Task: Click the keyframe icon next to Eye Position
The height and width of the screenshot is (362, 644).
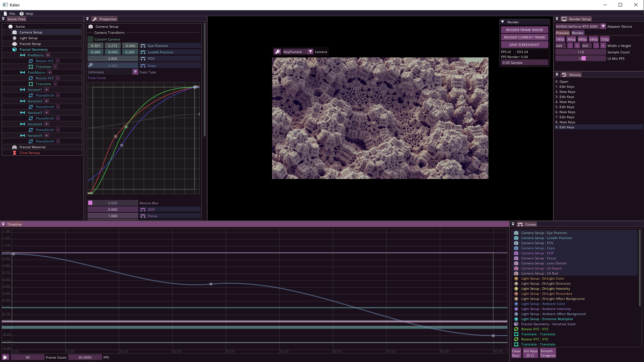Action: click(x=143, y=46)
